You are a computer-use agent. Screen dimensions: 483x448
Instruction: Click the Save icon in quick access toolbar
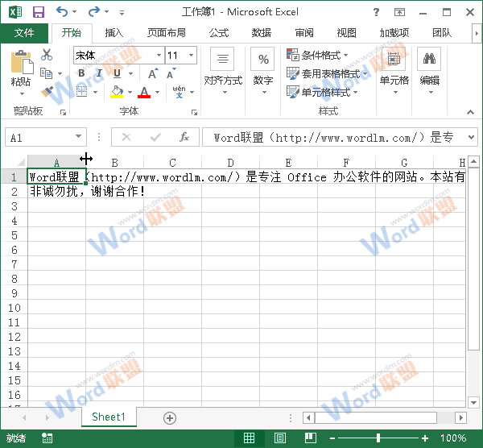point(39,12)
